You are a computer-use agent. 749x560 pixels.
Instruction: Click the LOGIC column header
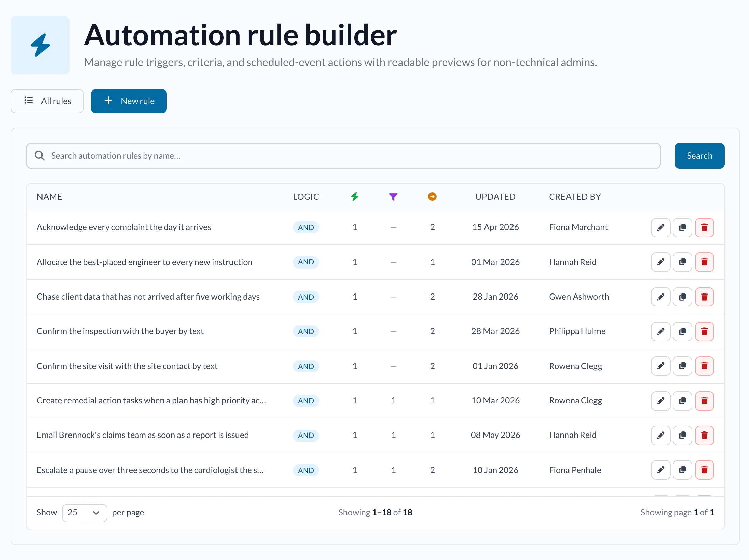306,197
